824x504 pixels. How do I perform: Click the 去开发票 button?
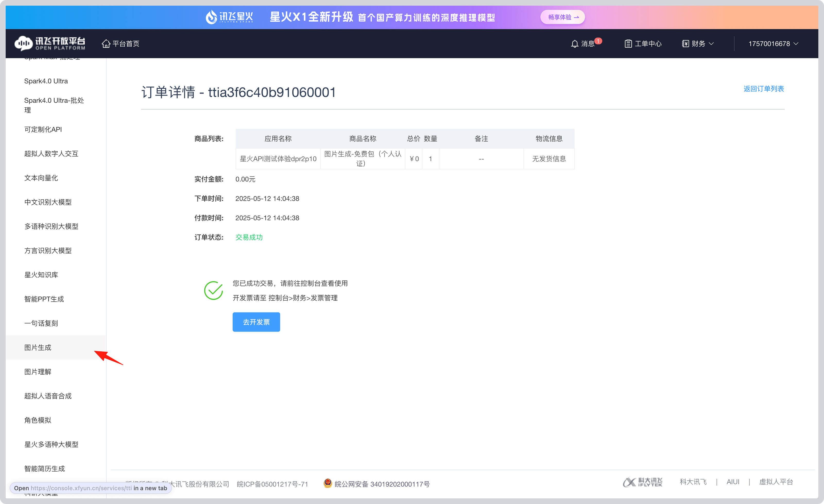[x=256, y=322]
